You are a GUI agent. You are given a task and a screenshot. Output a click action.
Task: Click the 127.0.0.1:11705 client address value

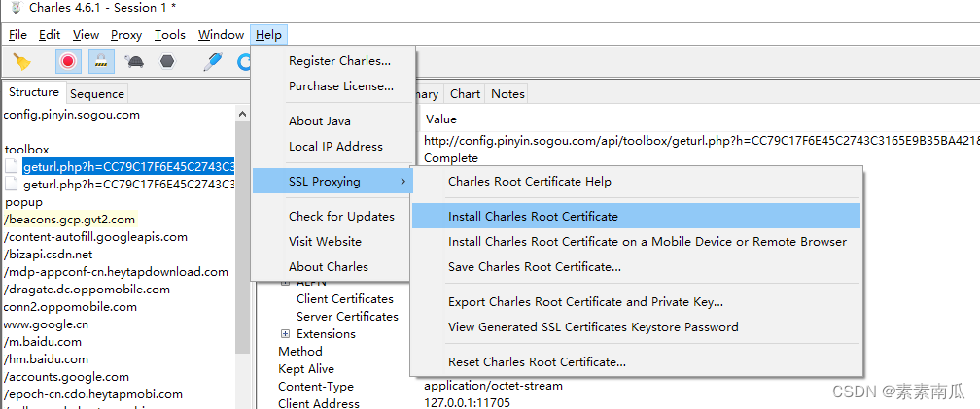point(467,403)
